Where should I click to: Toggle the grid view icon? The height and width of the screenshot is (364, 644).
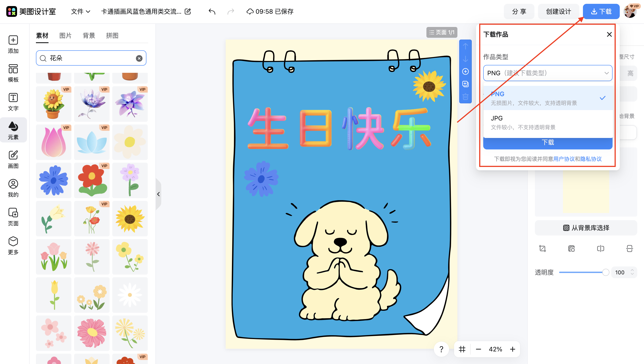pyautogui.click(x=462, y=349)
